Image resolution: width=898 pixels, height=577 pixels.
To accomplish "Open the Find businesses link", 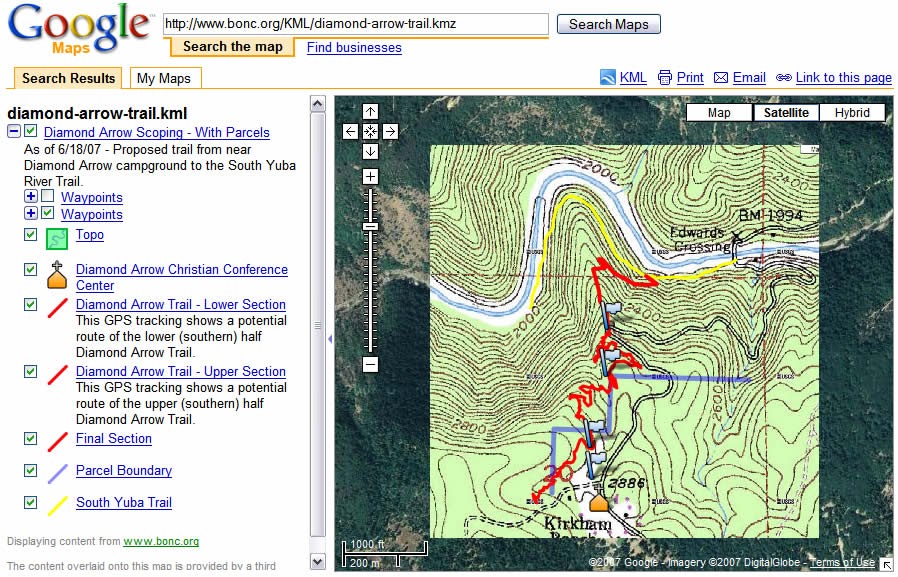I will (356, 47).
